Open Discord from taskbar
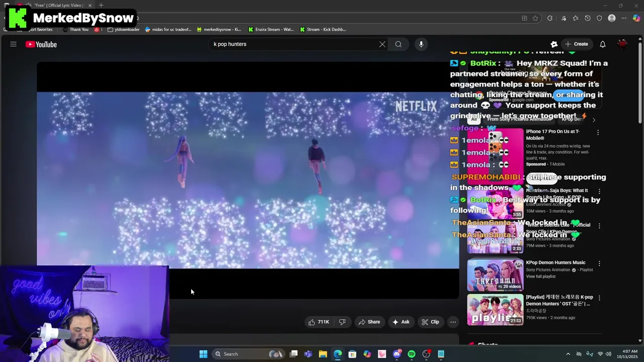 tap(396, 354)
